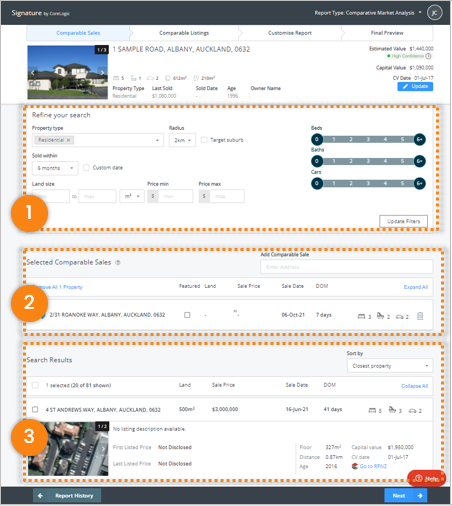This screenshot has height=506, width=452.
Task: Expand All selected comparable sales
Action: (x=416, y=287)
